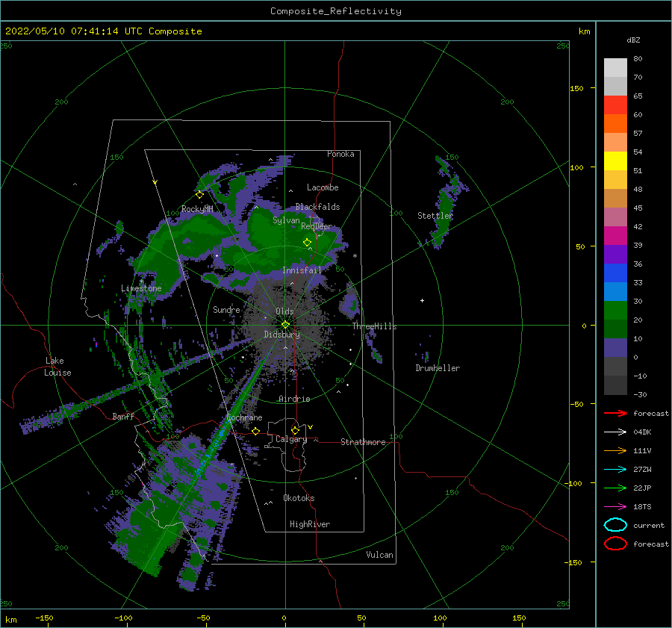Viewport: 672px width, 628px height.
Task: Click the Innisfail city label
Action: pos(302,270)
